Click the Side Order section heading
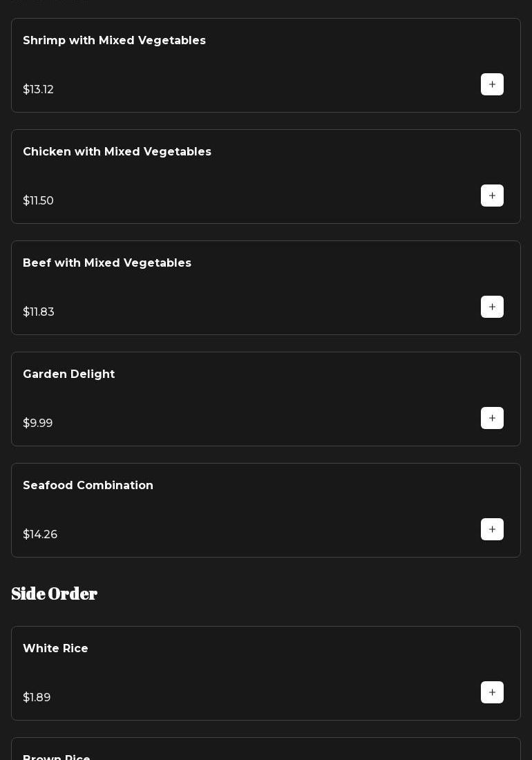 click(55, 594)
